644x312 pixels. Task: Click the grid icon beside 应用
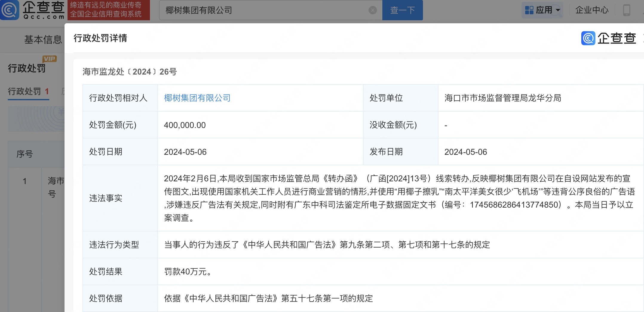tap(529, 10)
